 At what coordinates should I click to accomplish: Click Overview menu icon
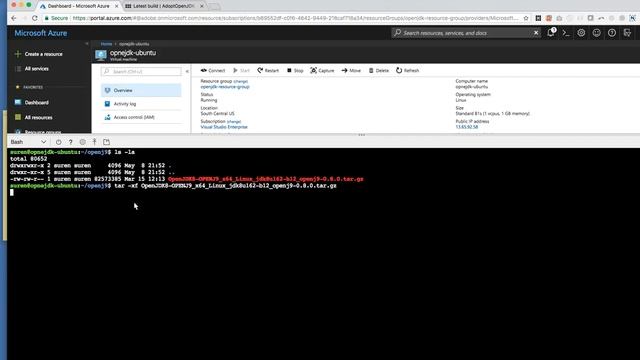click(107, 90)
